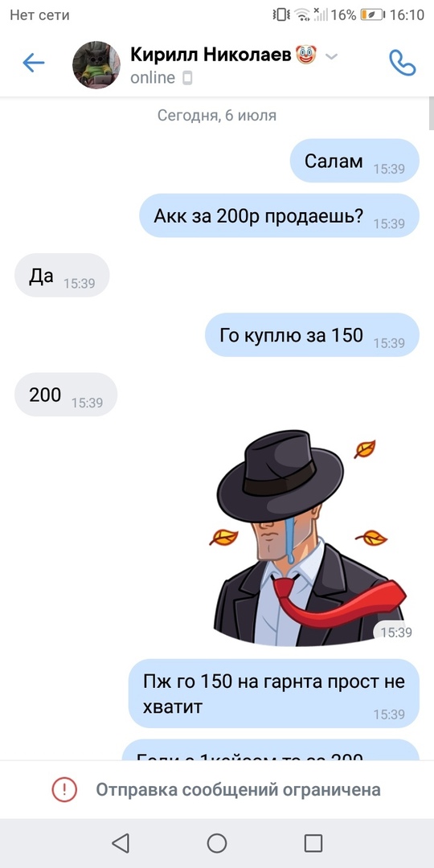Tap the battery icon in status bar
The height and width of the screenshot is (868, 434).
[371, 15]
